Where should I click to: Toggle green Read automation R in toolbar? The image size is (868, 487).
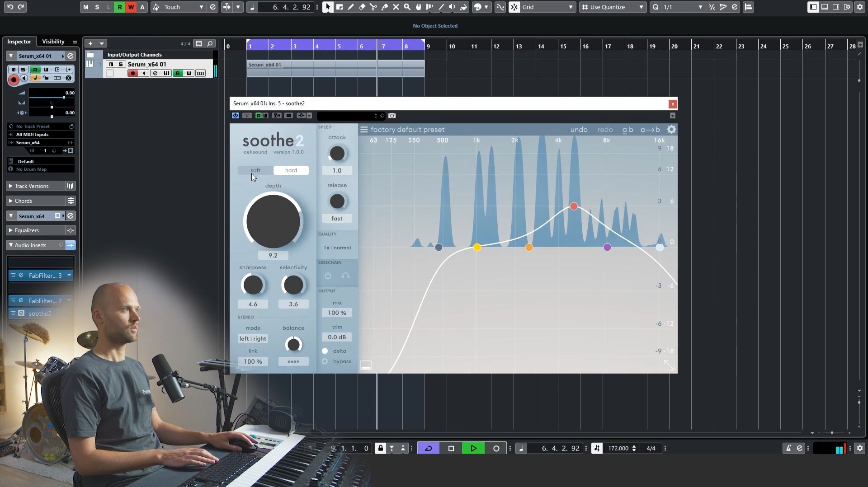tap(119, 7)
